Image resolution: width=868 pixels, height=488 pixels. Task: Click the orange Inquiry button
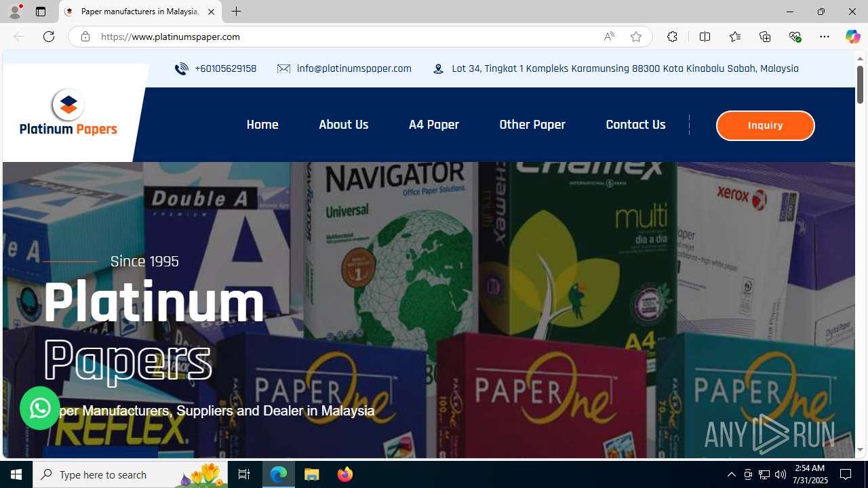tap(765, 125)
